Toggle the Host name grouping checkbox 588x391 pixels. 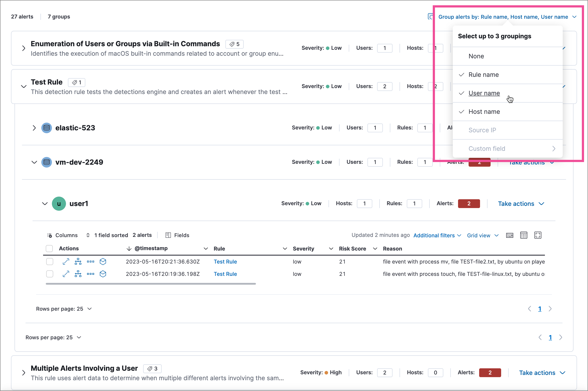pyautogui.click(x=484, y=112)
